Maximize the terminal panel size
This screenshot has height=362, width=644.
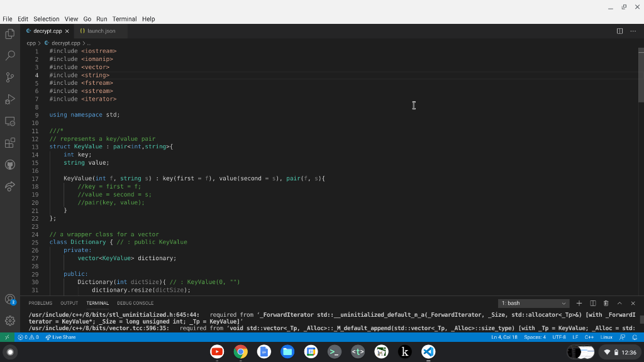[x=619, y=304]
